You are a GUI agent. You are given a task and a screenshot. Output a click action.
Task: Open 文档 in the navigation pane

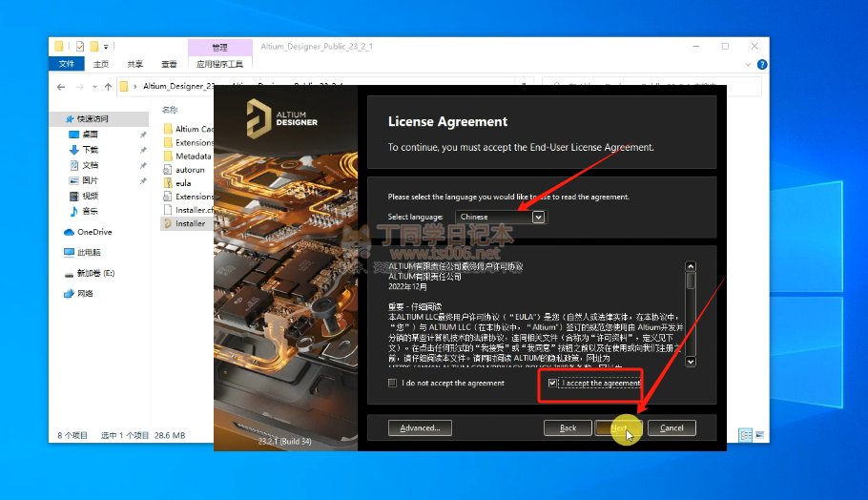coord(90,165)
